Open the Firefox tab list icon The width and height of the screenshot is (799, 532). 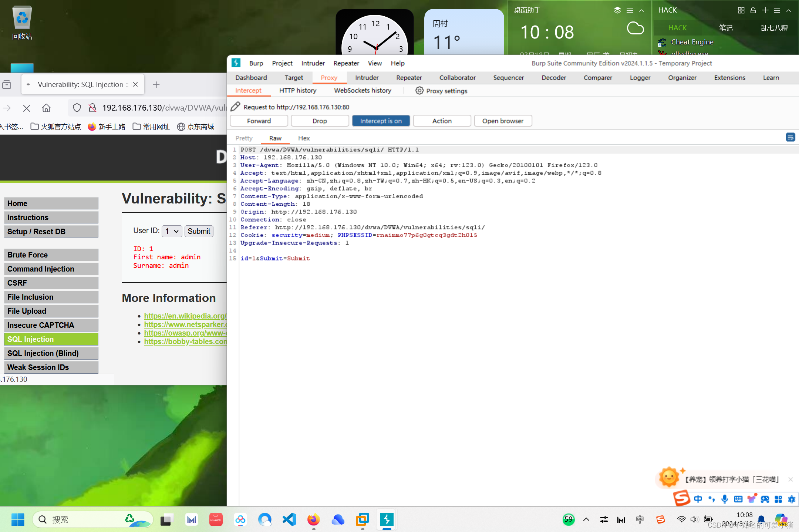pos(7,85)
